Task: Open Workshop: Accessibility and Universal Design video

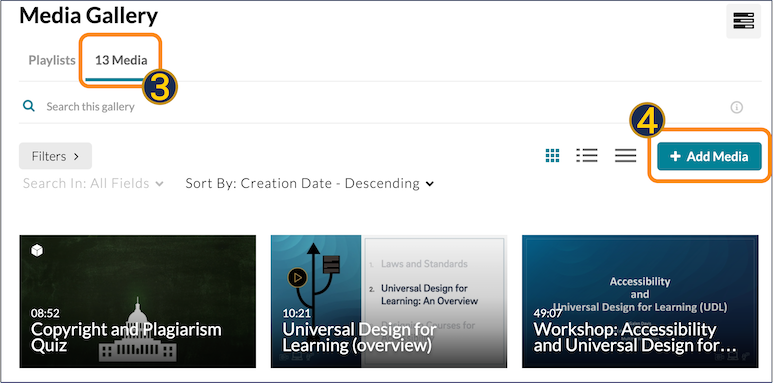Action: [x=640, y=301]
